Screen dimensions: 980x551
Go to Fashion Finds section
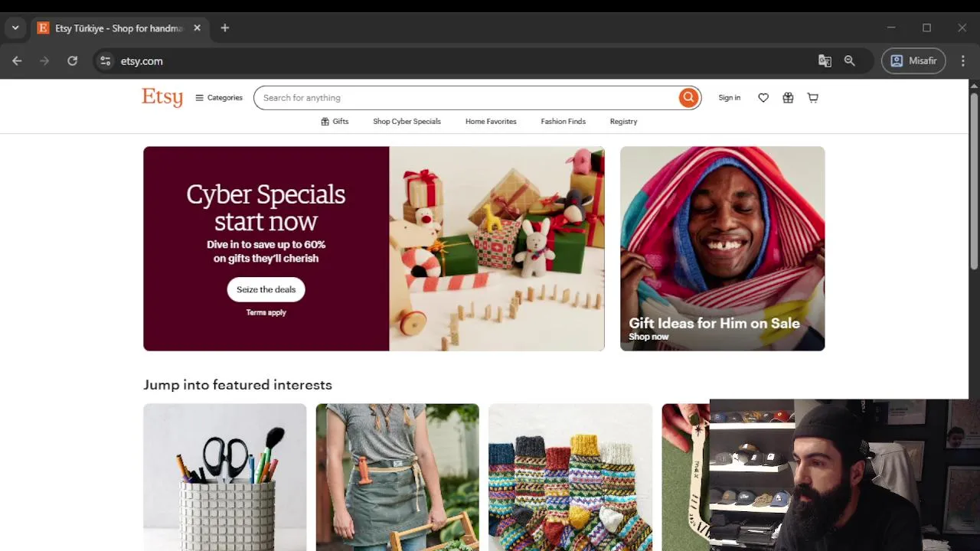pyautogui.click(x=563, y=122)
